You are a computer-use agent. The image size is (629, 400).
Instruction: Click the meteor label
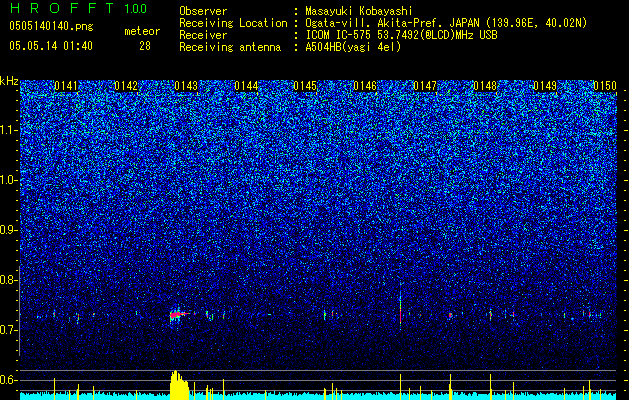[x=142, y=31]
